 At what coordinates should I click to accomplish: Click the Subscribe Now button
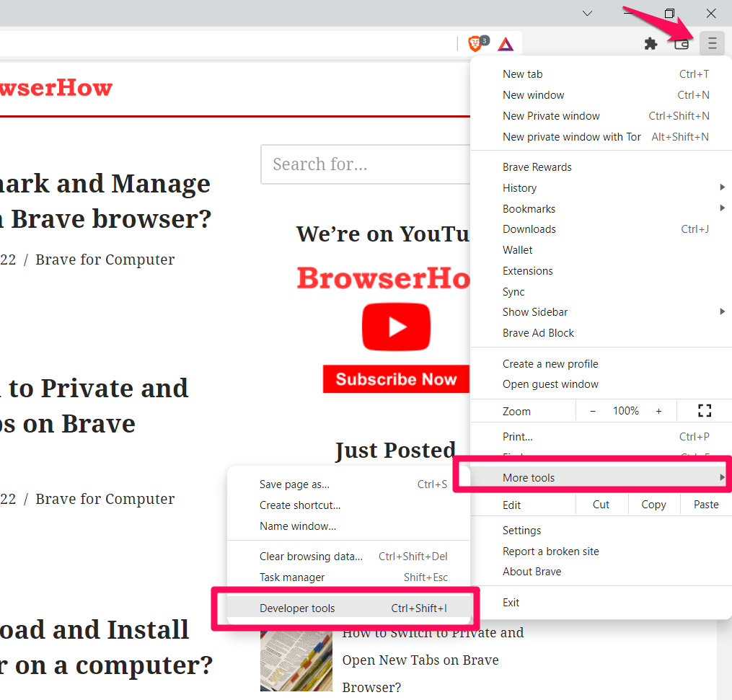(397, 379)
